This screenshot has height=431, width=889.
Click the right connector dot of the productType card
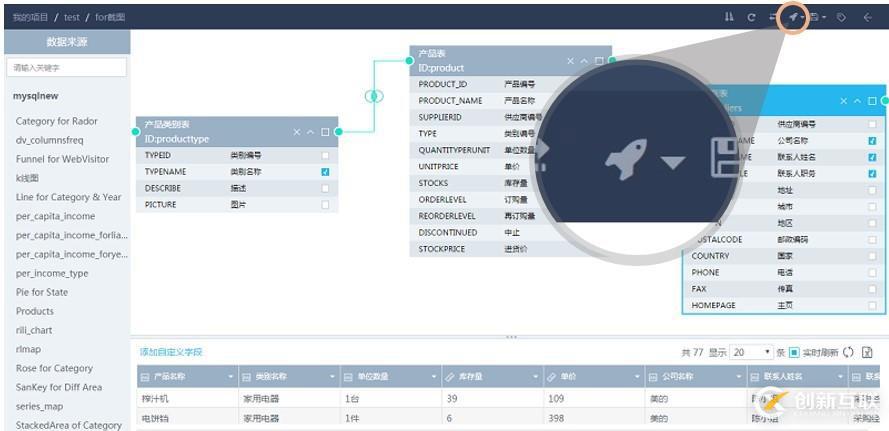coord(338,132)
